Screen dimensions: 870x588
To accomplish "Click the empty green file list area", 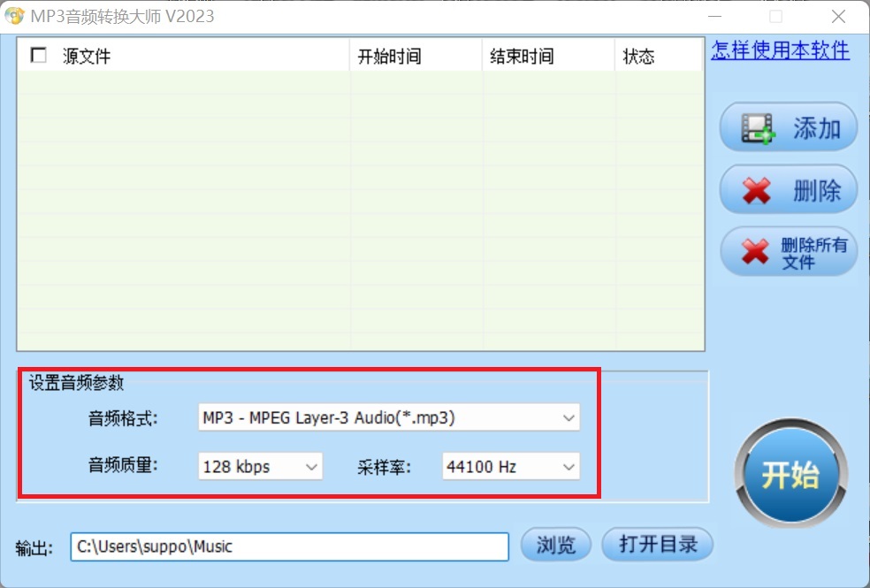I will [x=361, y=212].
